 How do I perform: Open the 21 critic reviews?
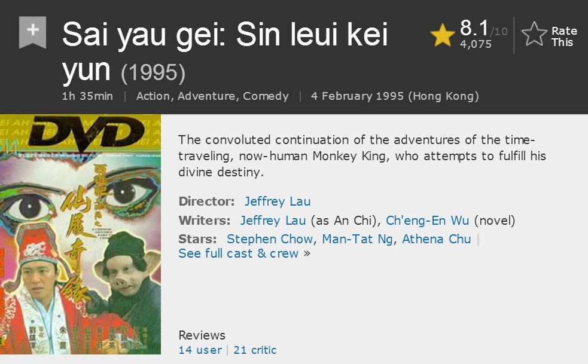[x=255, y=350]
